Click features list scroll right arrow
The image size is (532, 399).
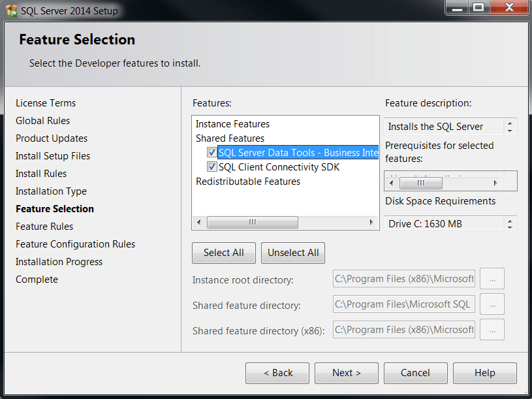371,222
